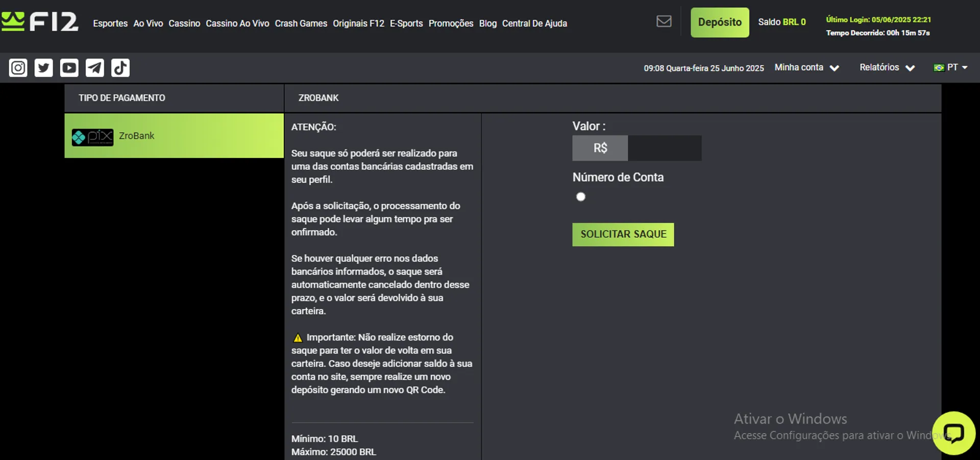
Task: Expand the Minha conta dropdown
Action: pyautogui.click(x=807, y=67)
